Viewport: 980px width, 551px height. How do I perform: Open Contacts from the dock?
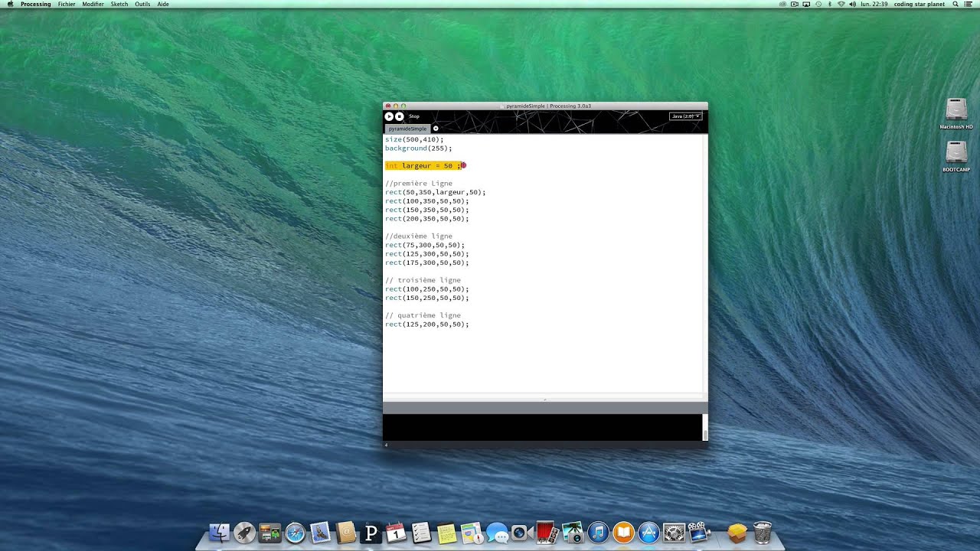(345, 533)
